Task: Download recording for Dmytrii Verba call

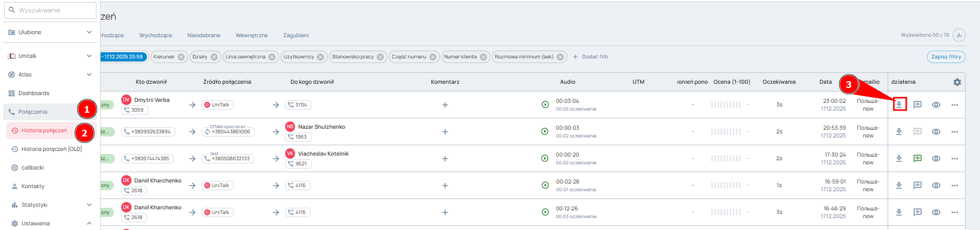Action: click(x=899, y=104)
